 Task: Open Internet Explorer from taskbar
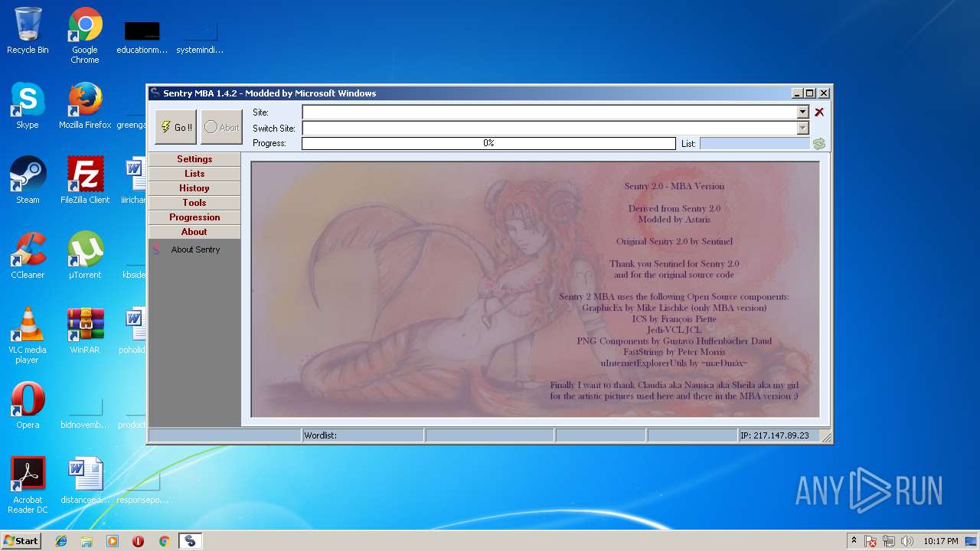pos(61,541)
